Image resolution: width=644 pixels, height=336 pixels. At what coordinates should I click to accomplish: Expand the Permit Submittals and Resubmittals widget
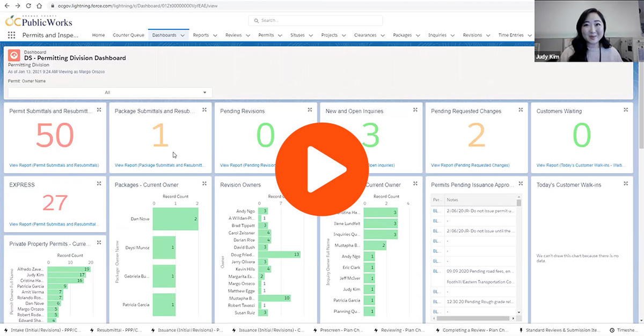point(99,109)
